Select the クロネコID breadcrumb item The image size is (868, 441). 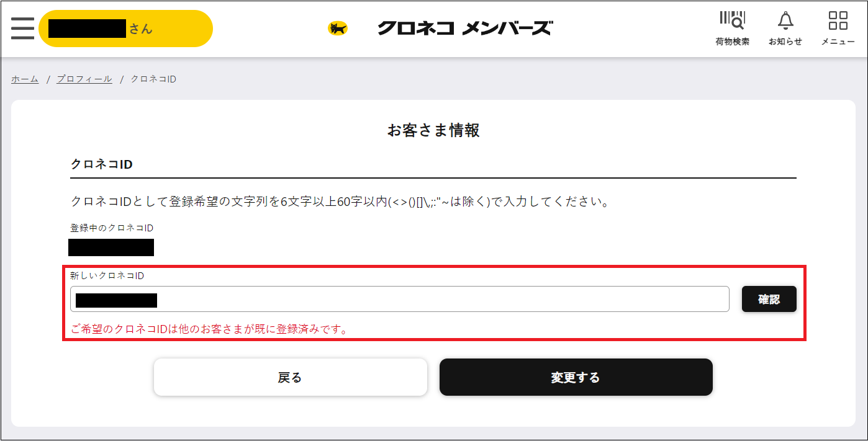tap(153, 79)
